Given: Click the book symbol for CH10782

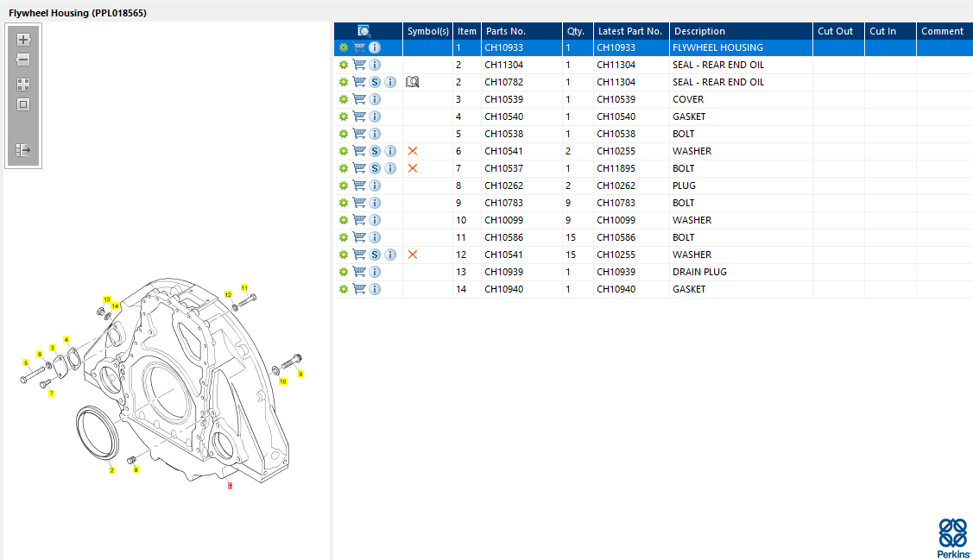Looking at the screenshot, I should (412, 82).
